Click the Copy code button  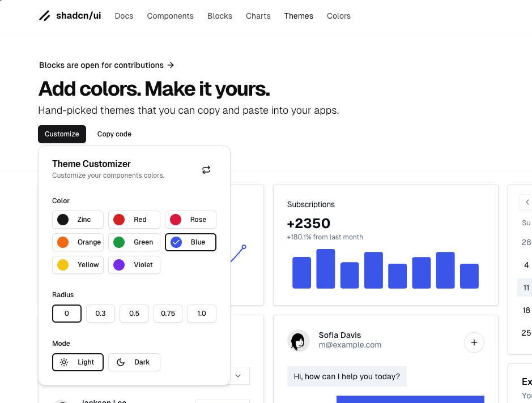[x=114, y=134]
